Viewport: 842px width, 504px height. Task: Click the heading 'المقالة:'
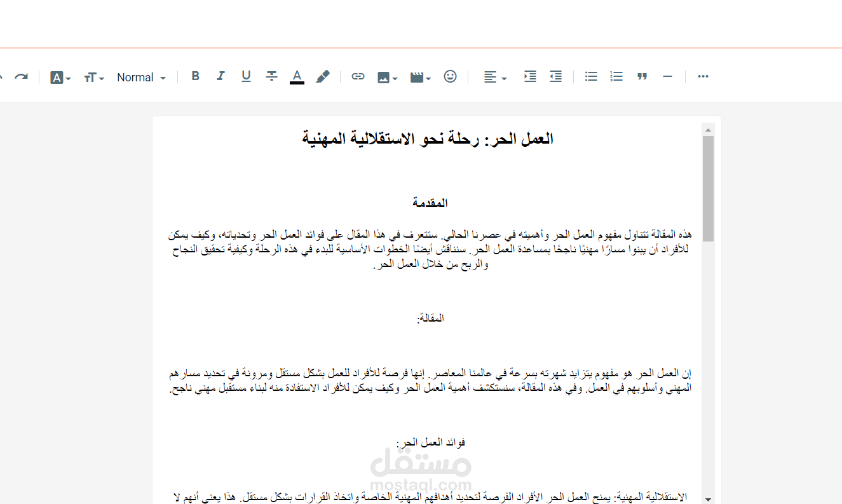[430, 318]
